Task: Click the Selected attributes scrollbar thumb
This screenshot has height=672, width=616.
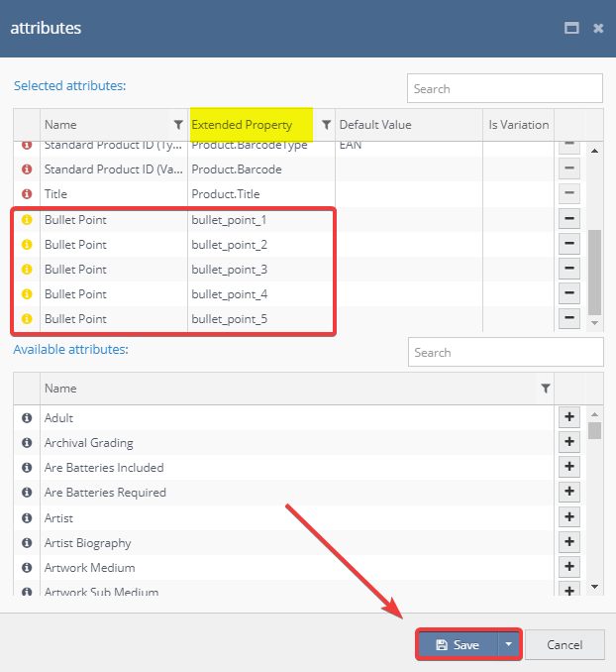Action: [x=594, y=273]
